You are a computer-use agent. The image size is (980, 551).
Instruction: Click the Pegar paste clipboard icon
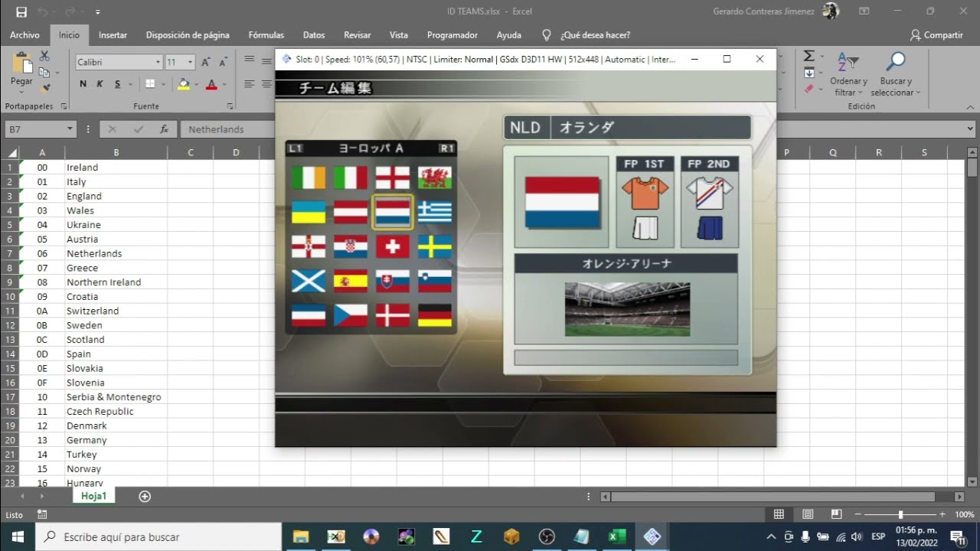(21, 64)
